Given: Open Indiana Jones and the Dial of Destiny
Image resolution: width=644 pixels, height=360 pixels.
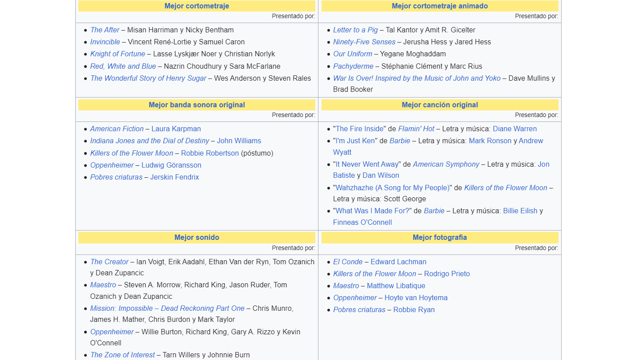Looking at the screenshot, I should (x=150, y=141).
